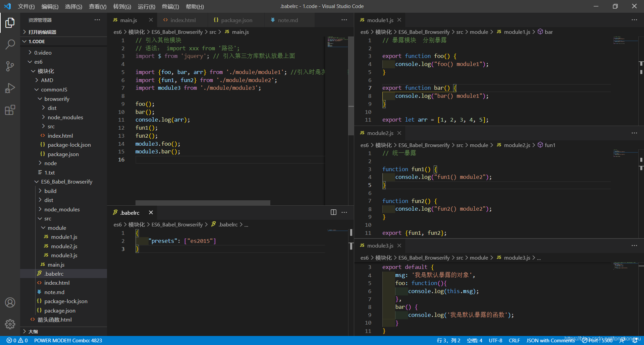Viewport: 644px width, 345px height.
Task: Open more actions for module2.js editor group
Action: pos(634,133)
